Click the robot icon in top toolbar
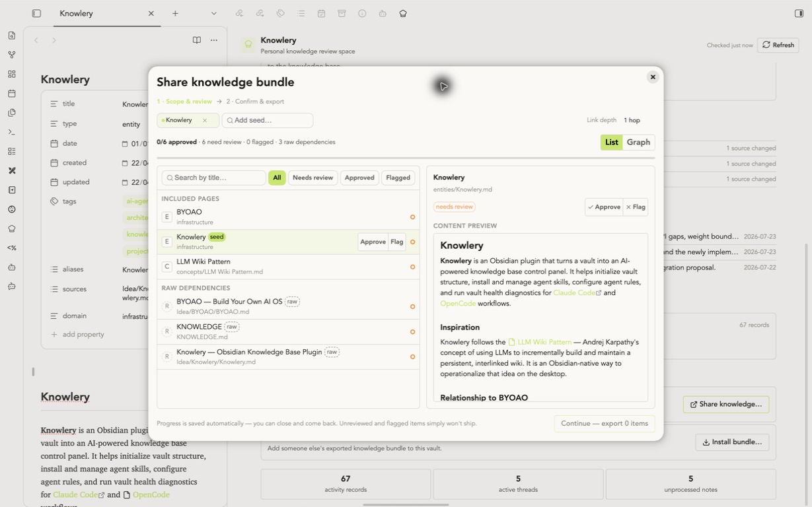Image resolution: width=812 pixels, height=507 pixels. tap(383, 13)
